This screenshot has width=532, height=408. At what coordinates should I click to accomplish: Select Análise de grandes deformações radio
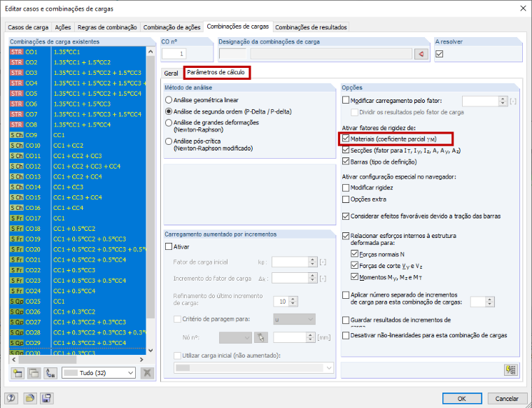[168, 122]
